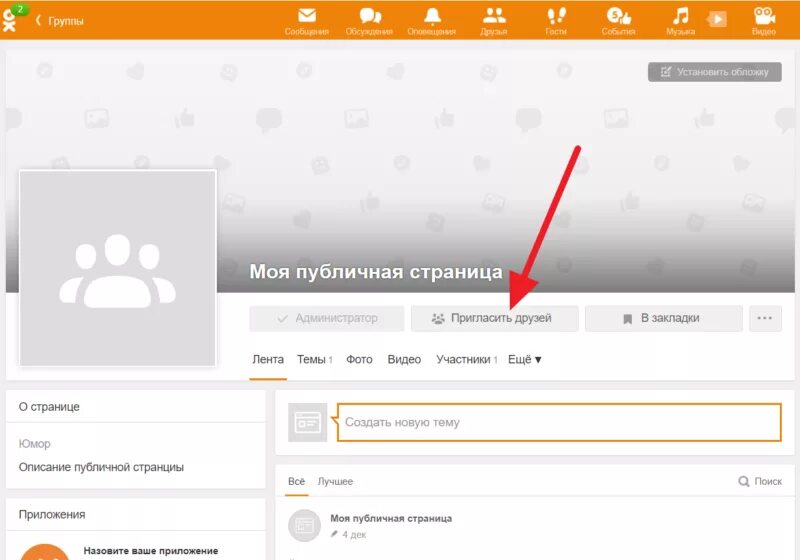Viewport: 800px width, 560px height.
Task: Click the page title Моя публичная страница
Action: [376, 271]
